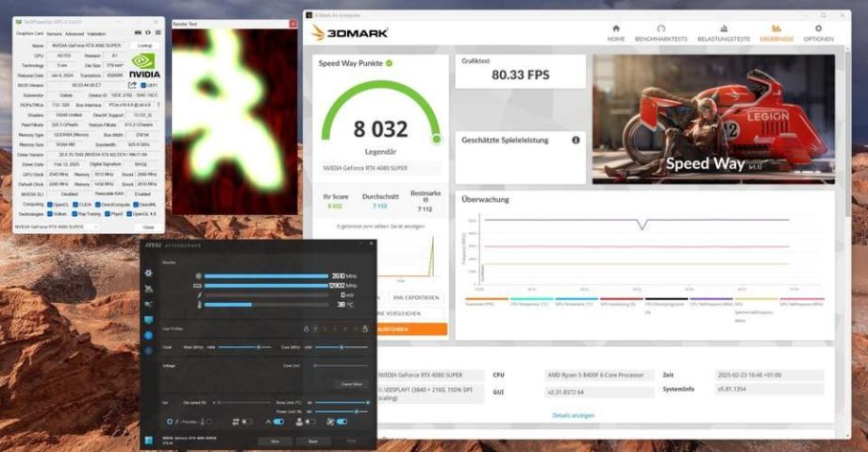This screenshot has height=452, width=868.
Task: Open Benchmarktests in 3DMark navigation
Action: [x=660, y=33]
